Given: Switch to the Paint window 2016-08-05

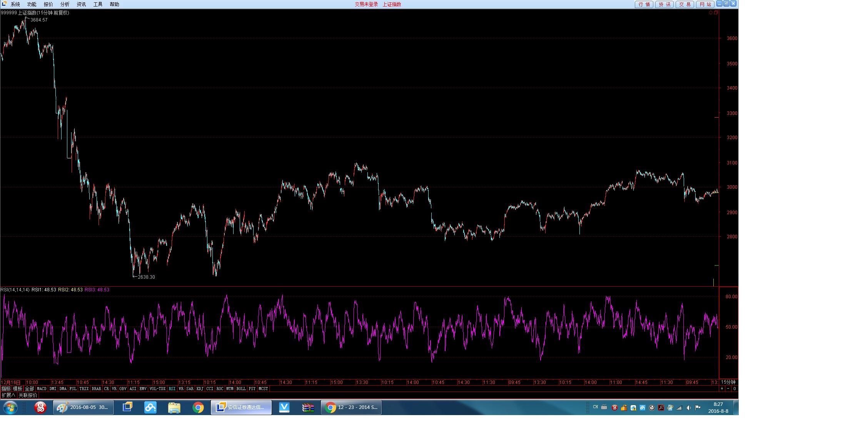Looking at the screenshot, I should pyautogui.click(x=83, y=407).
